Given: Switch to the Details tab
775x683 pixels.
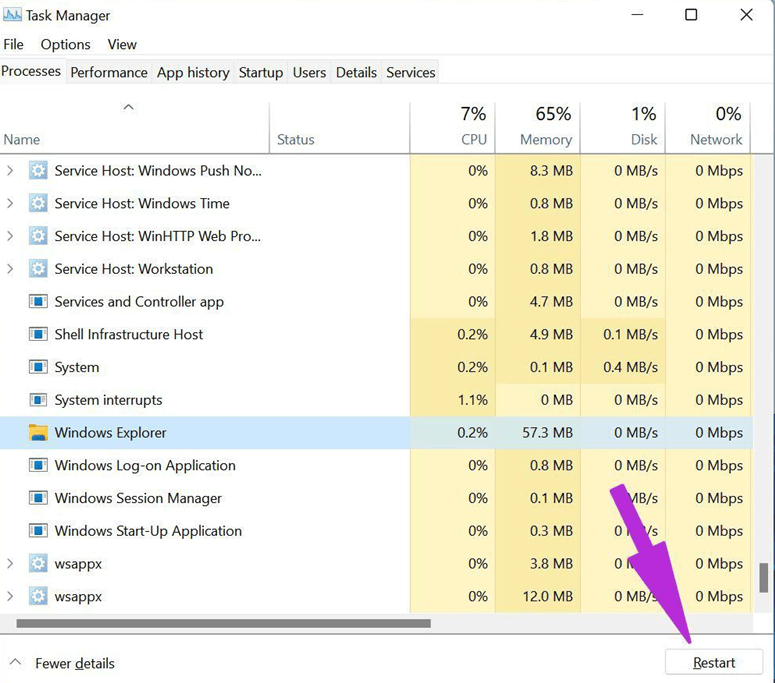Looking at the screenshot, I should (x=356, y=73).
